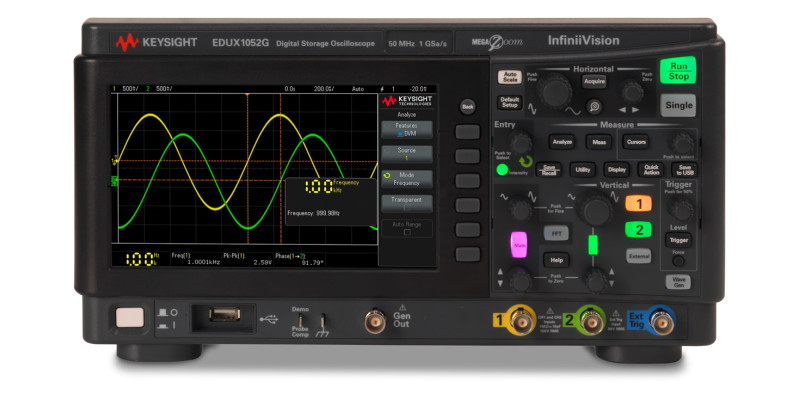This screenshot has height=400, width=800.
Task: Touch the blue Ext Trig BNC input
Action: [x=662, y=321]
